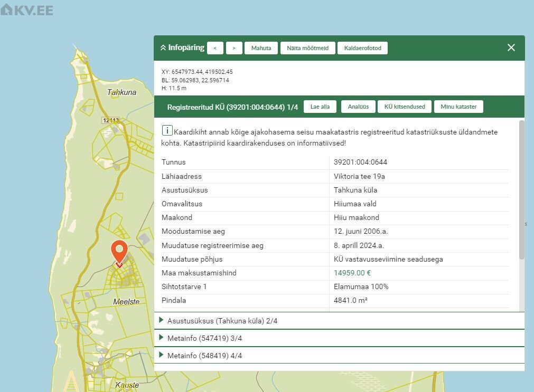Go to next result with > button

pos(234,48)
